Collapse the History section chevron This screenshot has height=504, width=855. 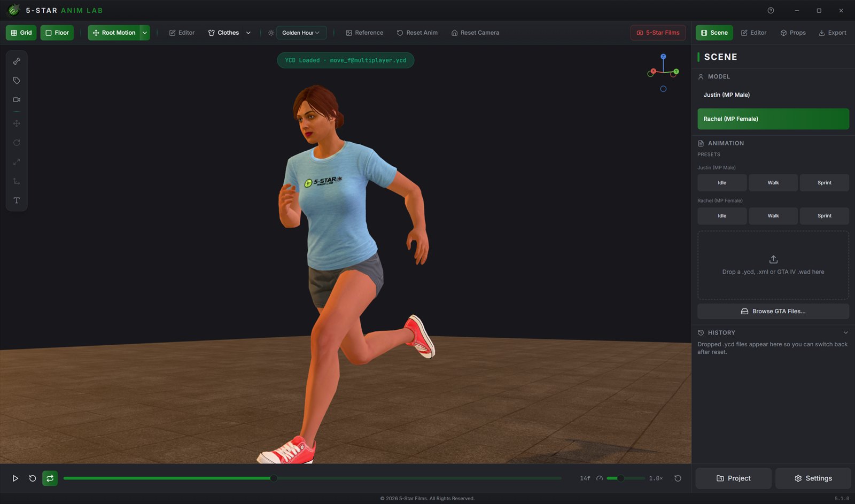(845, 332)
